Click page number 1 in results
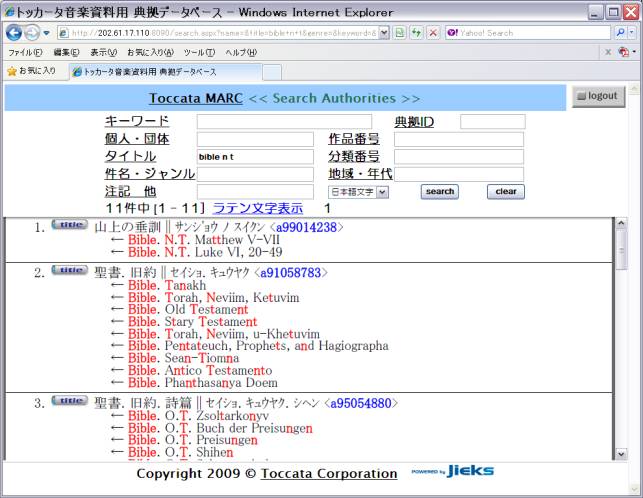 [327, 208]
